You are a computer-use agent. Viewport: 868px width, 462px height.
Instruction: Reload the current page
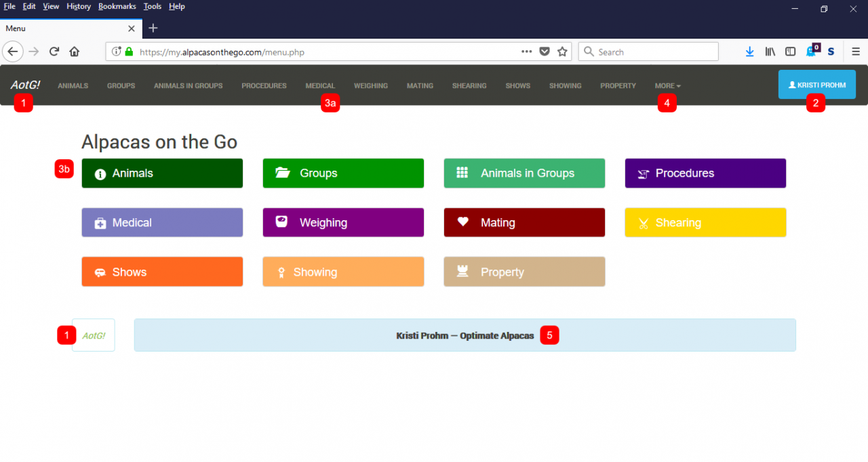(54, 51)
